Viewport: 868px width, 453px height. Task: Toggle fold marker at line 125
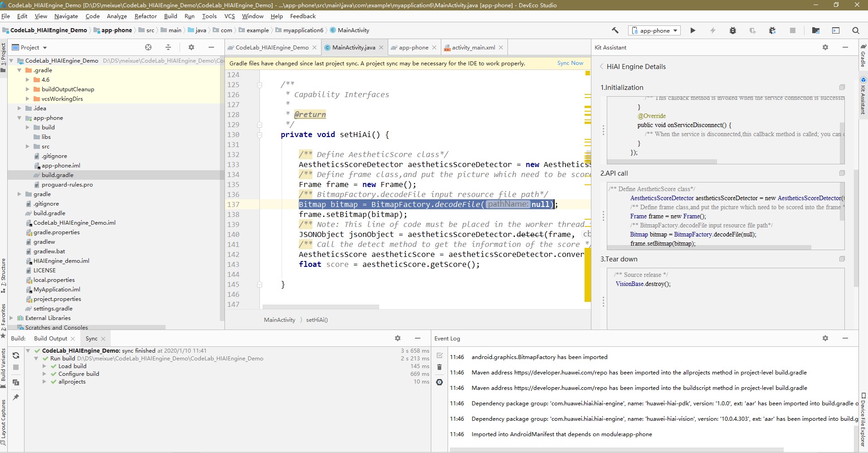pyautogui.click(x=259, y=85)
